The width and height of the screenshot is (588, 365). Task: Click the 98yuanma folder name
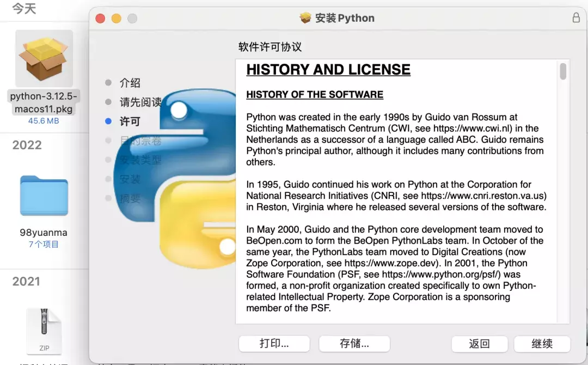pos(44,233)
